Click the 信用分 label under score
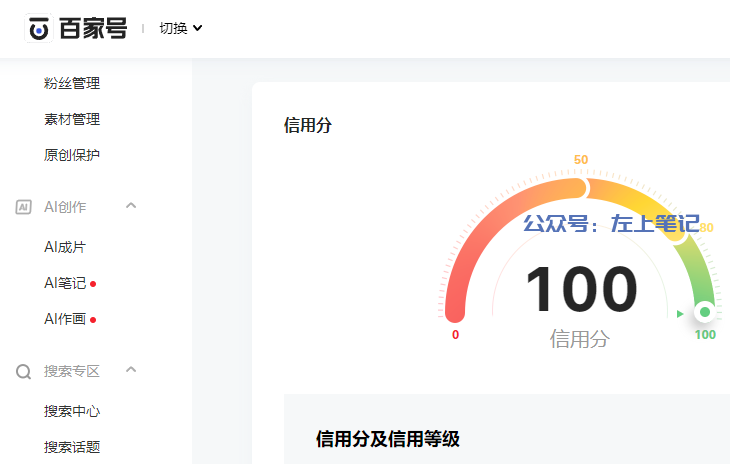 click(580, 339)
